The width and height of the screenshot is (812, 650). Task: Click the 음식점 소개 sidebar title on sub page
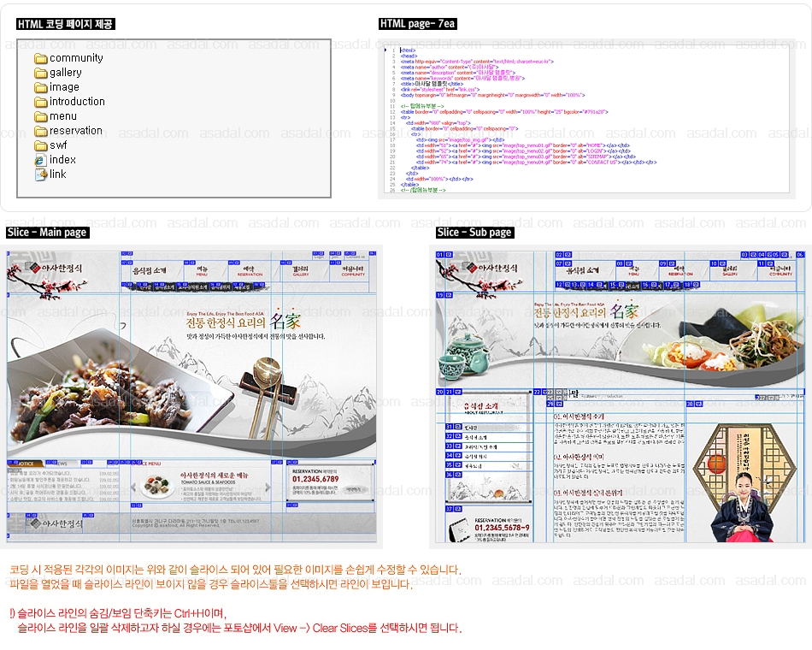click(481, 407)
